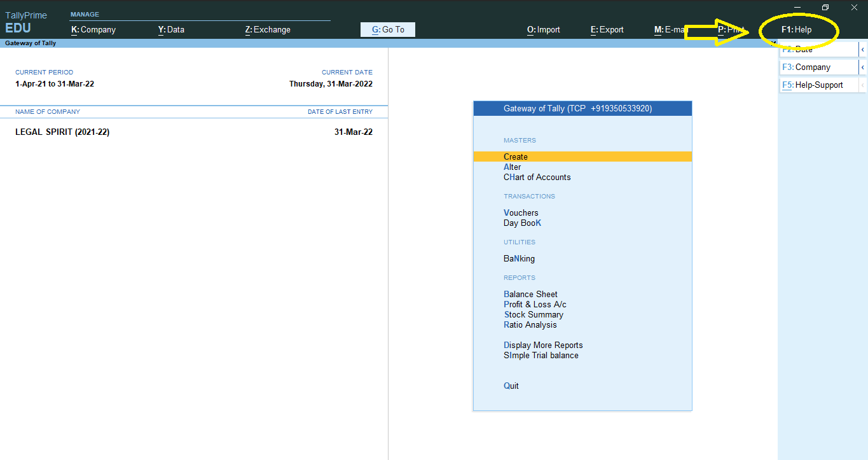Click the F5: Help-Support button
Image resolution: width=868 pixels, height=460 pixels.
pos(819,85)
